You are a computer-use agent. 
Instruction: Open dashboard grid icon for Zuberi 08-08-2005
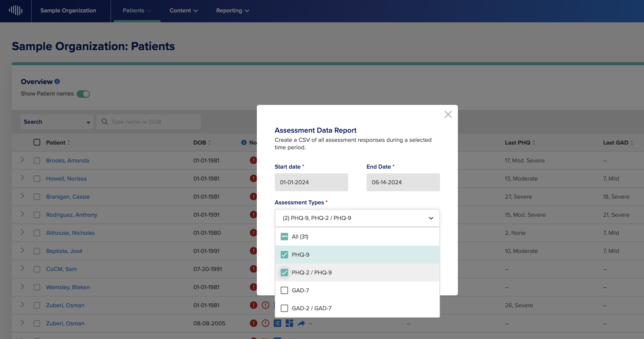(x=289, y=323)
